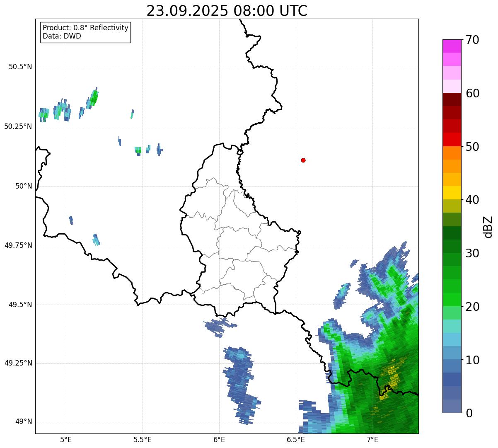Click the light green swatch just below 20

tap(452, 312)
